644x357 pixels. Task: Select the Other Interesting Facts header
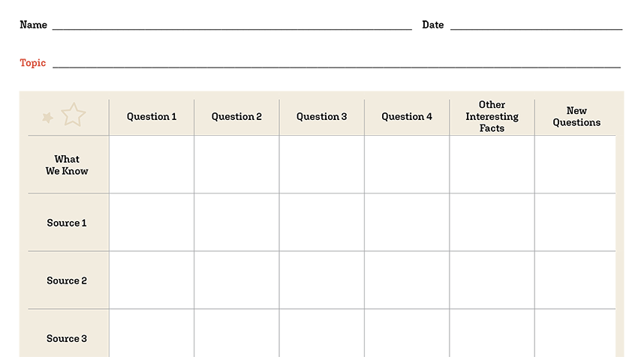click(x=492, y=116)
